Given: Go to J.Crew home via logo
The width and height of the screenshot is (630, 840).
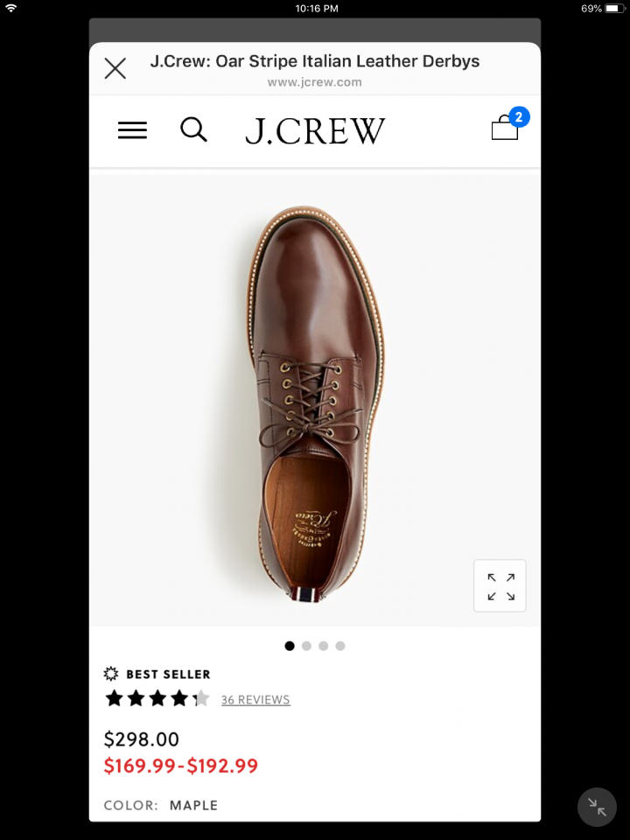Looking at the screenshot, I should [x=315, y=130].
